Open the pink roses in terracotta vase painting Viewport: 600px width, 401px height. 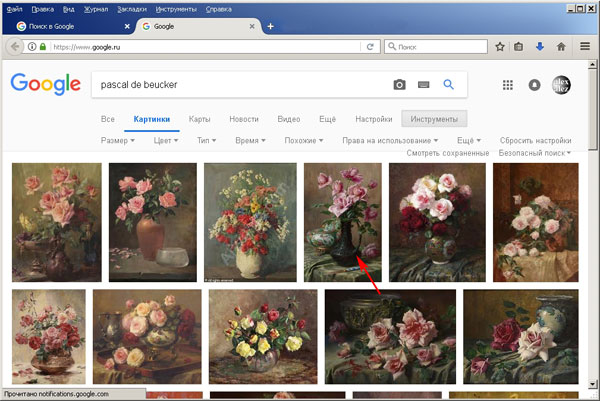[153, 222]
